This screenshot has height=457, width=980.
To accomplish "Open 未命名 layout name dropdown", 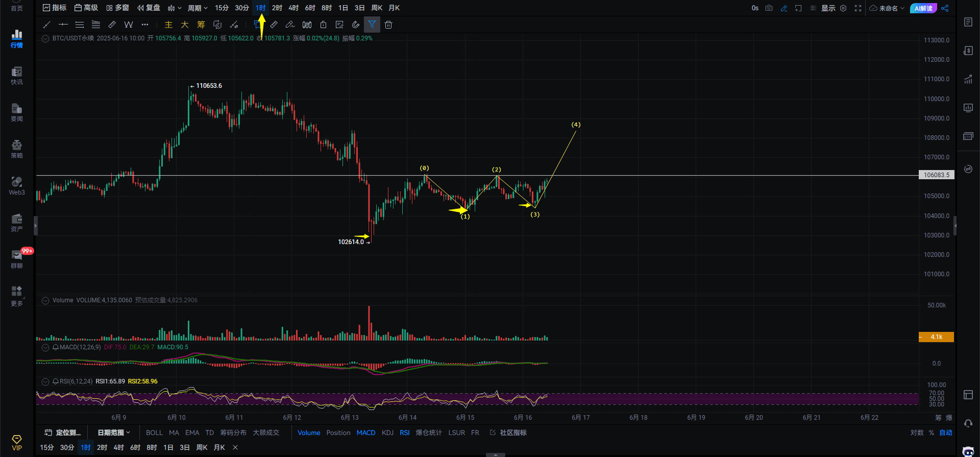I will click(x=887, y=8).
